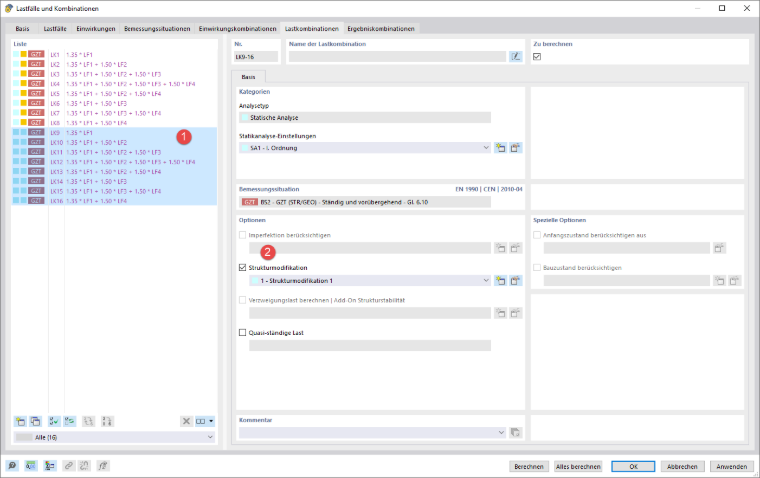Click the Bemessungssituation BS2 GZT field

[365, 202]
